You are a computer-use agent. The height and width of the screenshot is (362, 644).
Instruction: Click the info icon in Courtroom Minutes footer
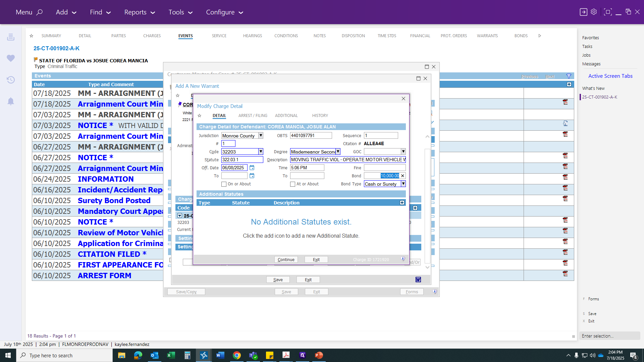click(435, 292)
